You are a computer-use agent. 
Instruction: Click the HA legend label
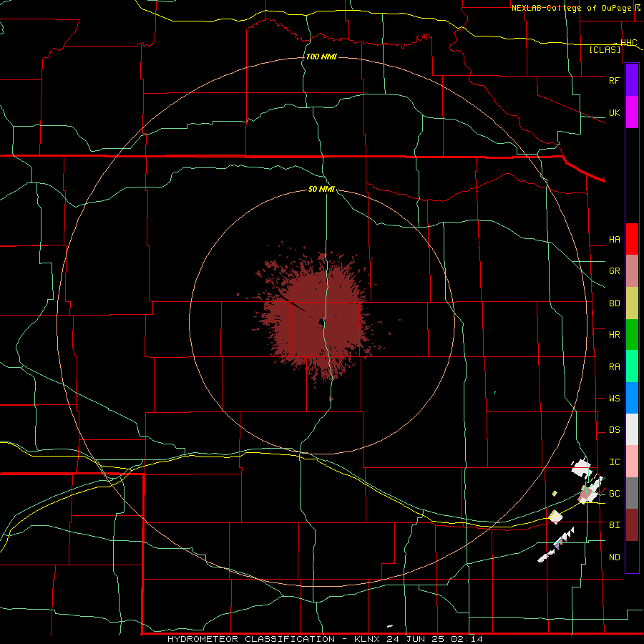pos(614,240)
